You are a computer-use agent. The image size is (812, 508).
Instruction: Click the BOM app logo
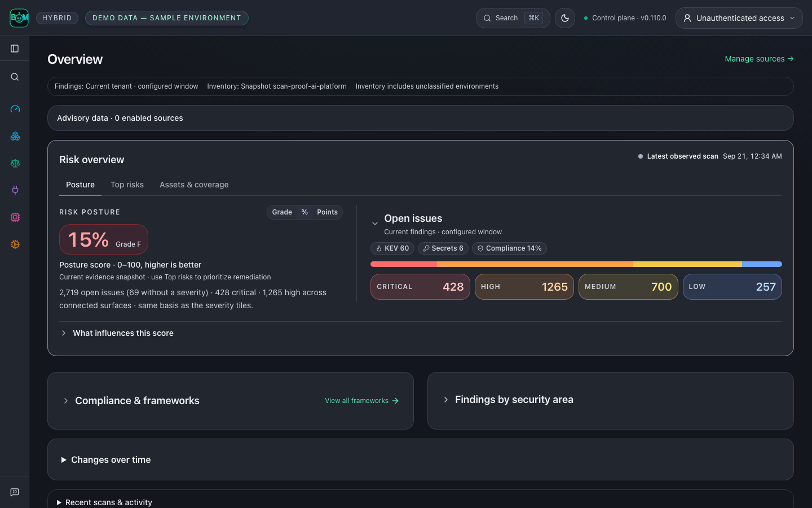point(19,18)
